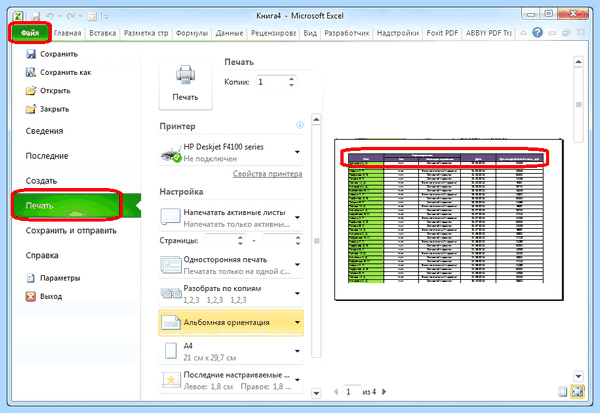The height and width of the screenshot is (413, 600).
Task: Switch to the Главная ribbon tab
Action: [x=68, y=33]
